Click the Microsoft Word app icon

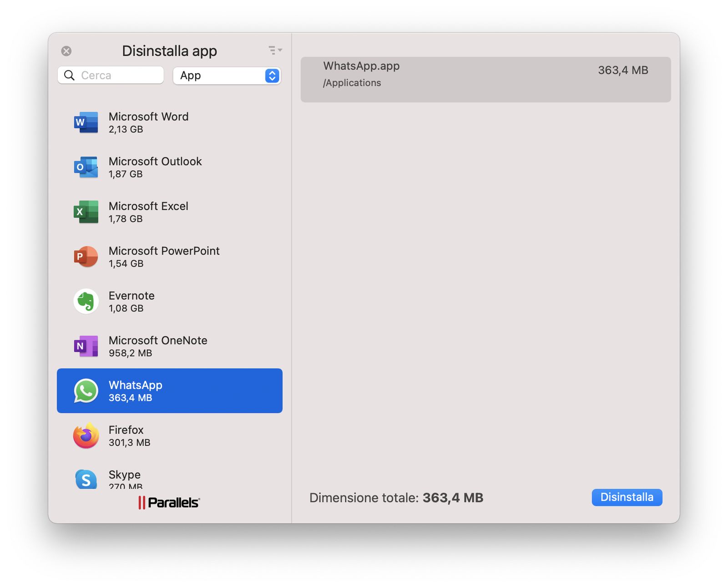[86, 122]
